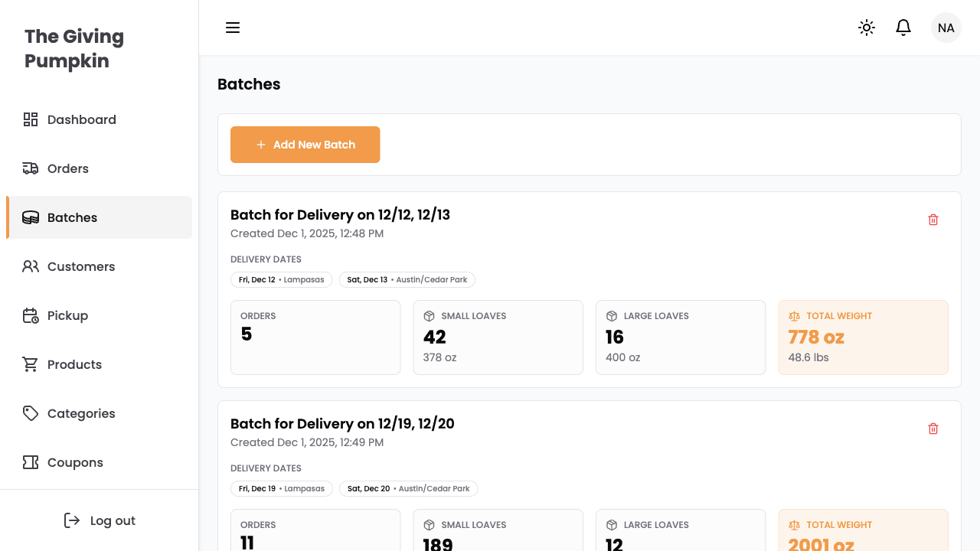The width and height of the screenshot is (980, 551).
Task: Open the Pickup calendar icon
Action: 30,315
